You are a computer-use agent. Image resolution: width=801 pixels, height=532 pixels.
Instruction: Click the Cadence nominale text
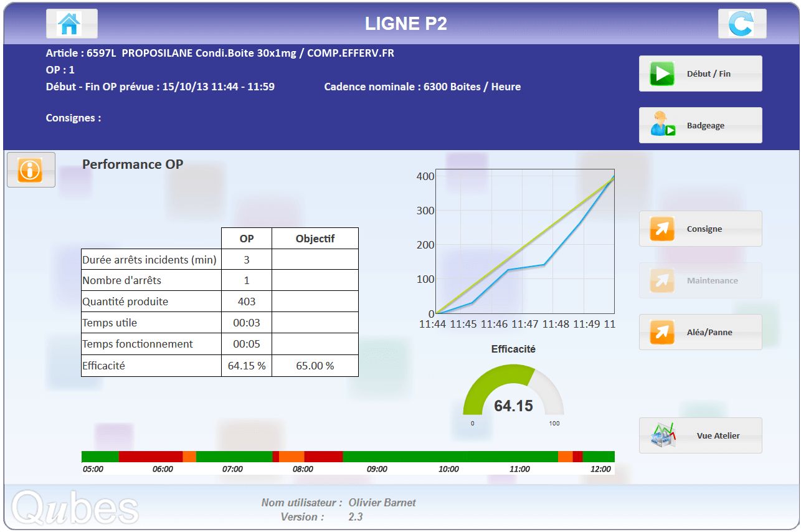(x=422, y=87)
